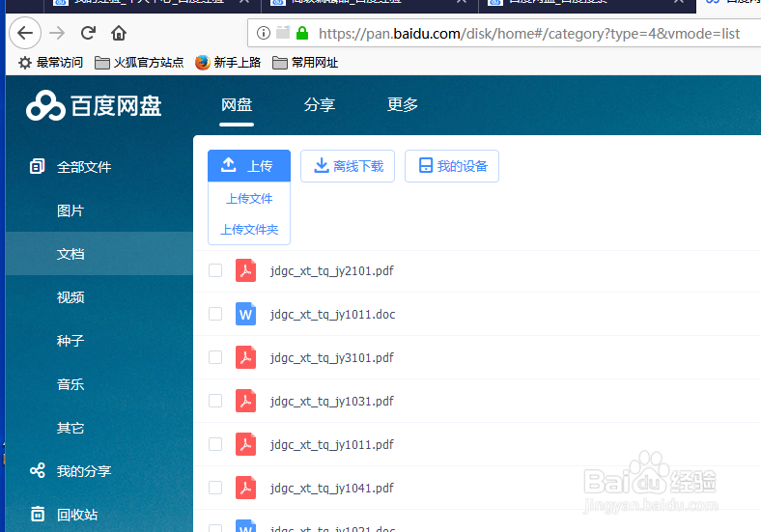Image resolution: width=761 pixels, height=532 pixels.
Task: Click the PDF icon of jdgc_xt_tq_jy1041.pdf
Action: pos(245,488)
